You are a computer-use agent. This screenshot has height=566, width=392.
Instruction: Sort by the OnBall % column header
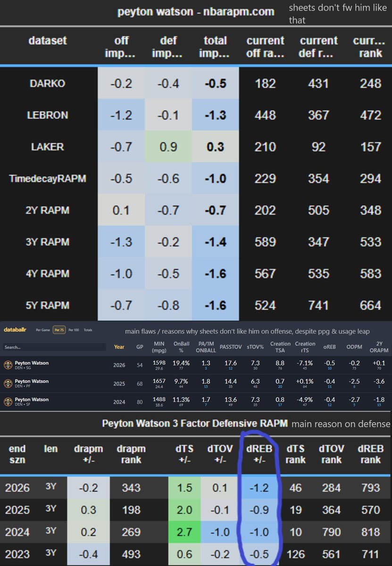(182, 347)
